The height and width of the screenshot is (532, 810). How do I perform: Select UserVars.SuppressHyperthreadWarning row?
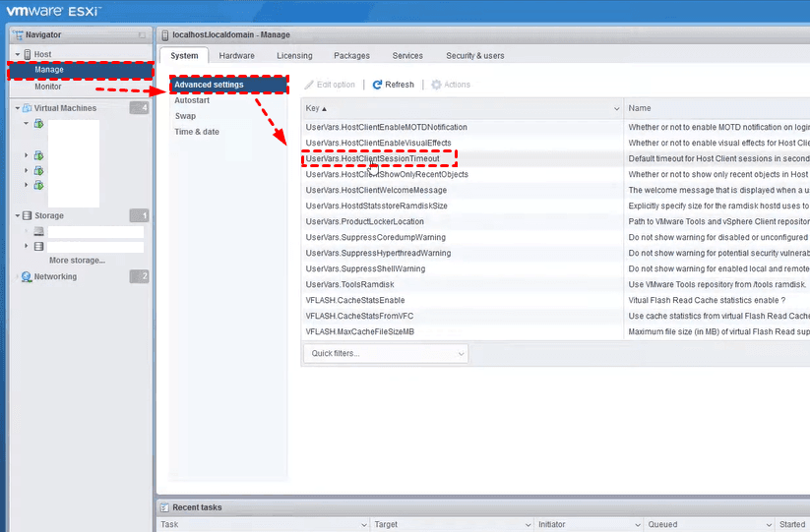point(556,254)
